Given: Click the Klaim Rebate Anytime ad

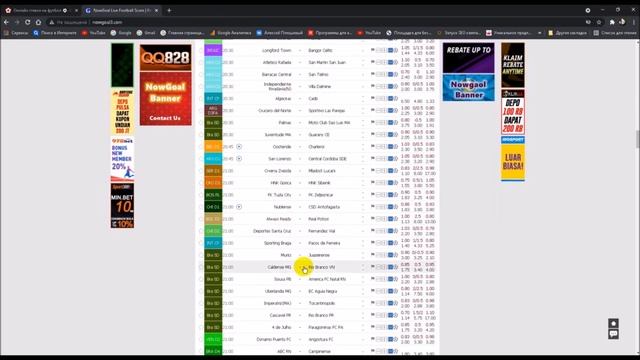Looking at the screenshot, I should (x=513, y=65).
